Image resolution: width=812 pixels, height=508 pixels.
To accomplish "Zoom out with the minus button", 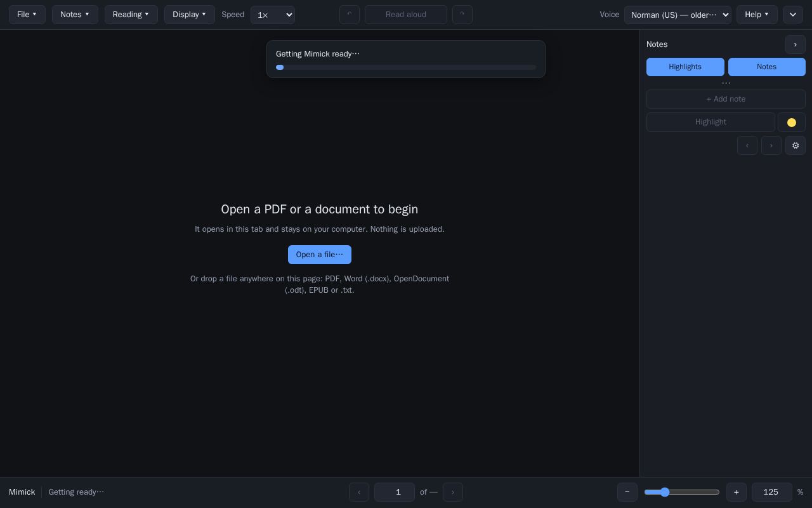I will click(627, 492).
